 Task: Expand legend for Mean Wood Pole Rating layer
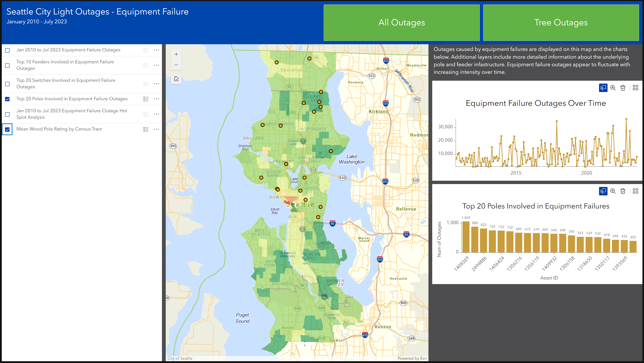pyautogui.click(x=146, y=129)
